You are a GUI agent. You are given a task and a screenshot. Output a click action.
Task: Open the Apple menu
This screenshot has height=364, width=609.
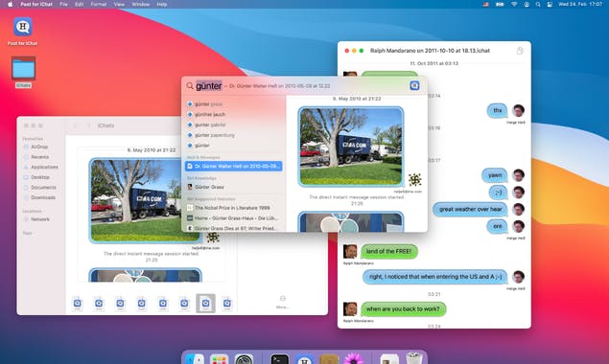click(x=11, y=4)
